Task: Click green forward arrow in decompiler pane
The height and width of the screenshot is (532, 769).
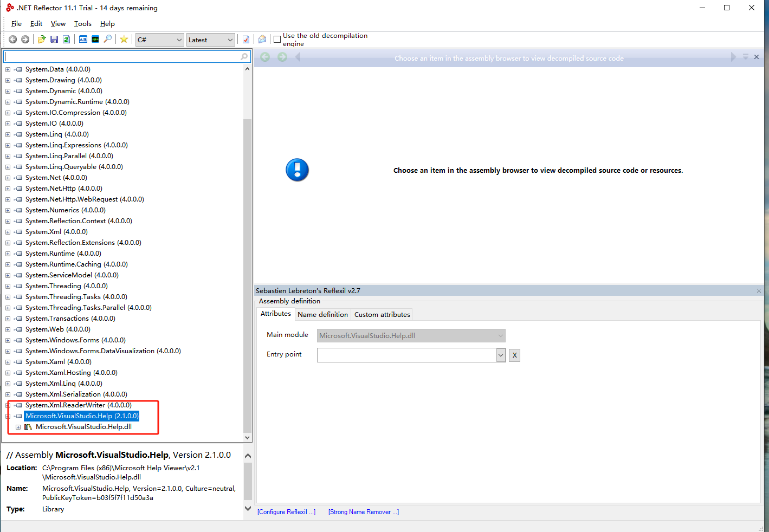Action: [282, 57]
